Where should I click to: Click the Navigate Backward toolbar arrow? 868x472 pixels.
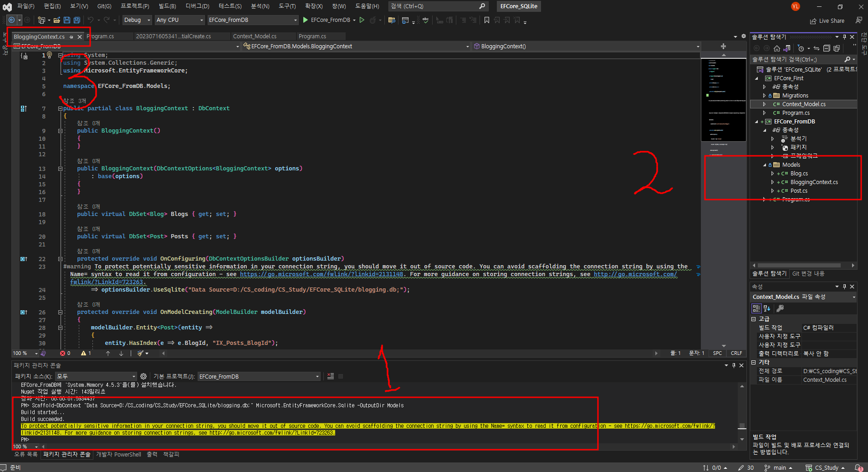tap(12, 20)
